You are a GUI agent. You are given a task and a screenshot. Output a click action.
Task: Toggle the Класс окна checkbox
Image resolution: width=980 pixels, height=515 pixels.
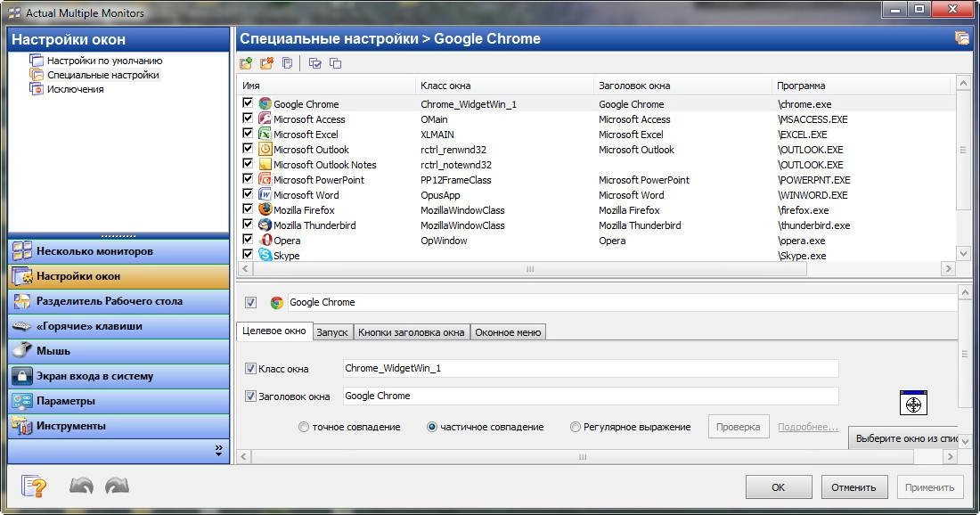pyautogui.click(x=250, y=369)
